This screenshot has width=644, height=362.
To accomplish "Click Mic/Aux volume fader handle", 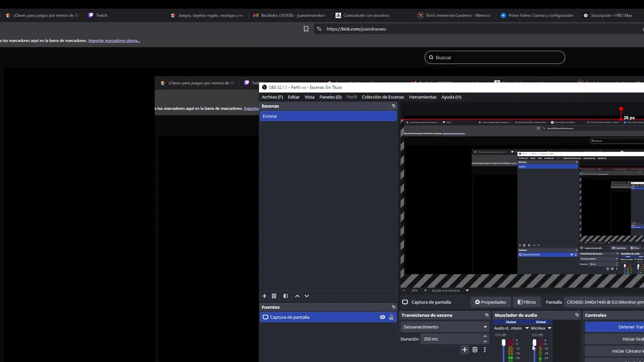I will pyautogui.click(x=534, y=343).
